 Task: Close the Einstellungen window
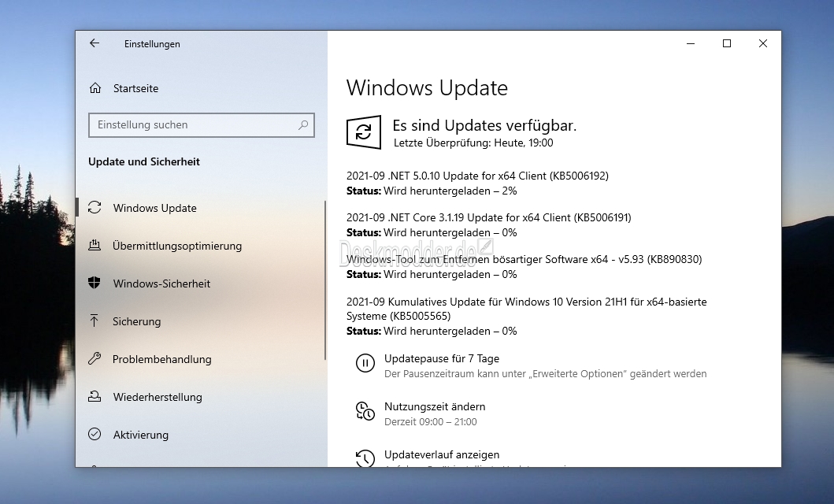(762, 43)
